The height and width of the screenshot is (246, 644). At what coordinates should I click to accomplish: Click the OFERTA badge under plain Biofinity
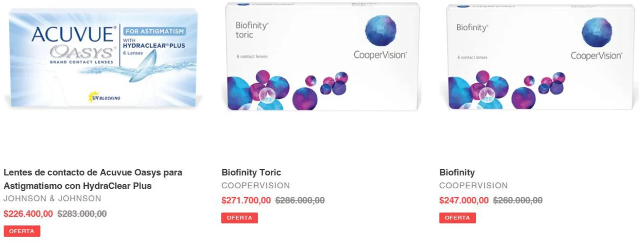[457, 218]
